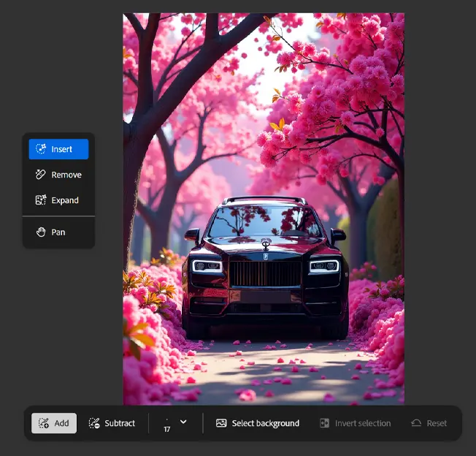Click the Reset button
The width and height of the screenshot is (476, 456).
(429, 423)
